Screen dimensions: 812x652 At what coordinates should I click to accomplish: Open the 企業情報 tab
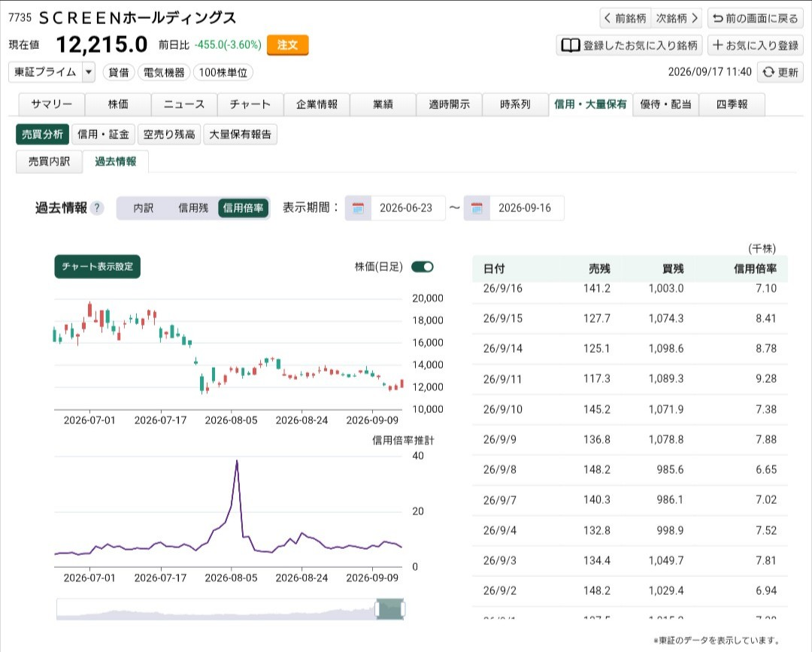(317, 105)
